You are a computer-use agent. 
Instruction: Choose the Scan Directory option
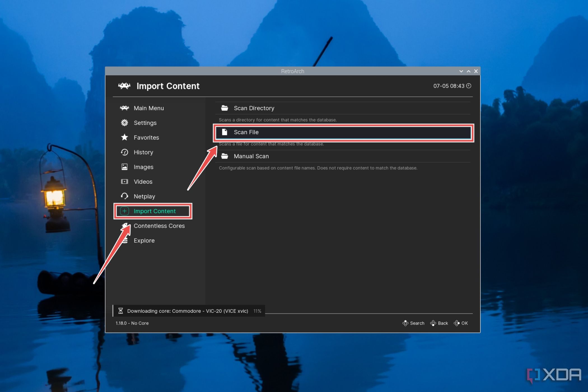343,108
